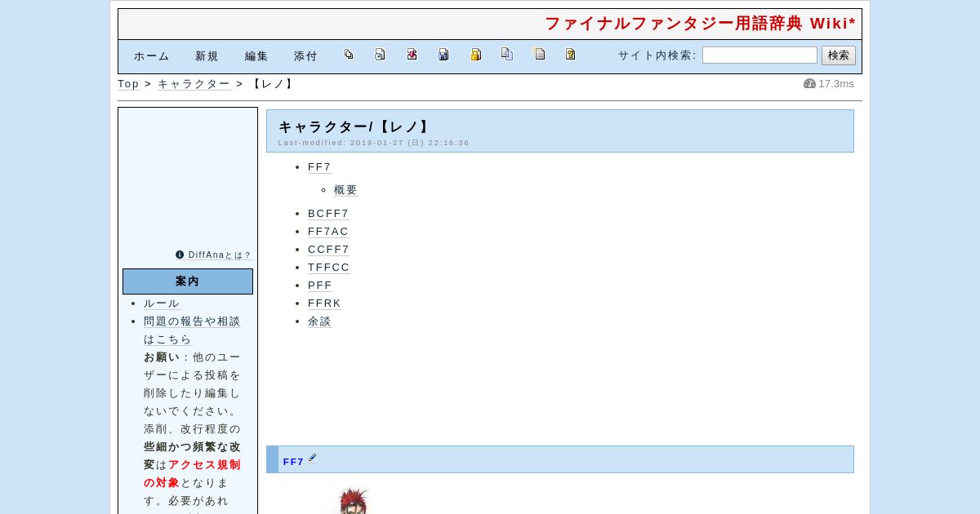Click the new page sparkle icon
Viewport: 980px width, 514px height.
click(539, 55)
